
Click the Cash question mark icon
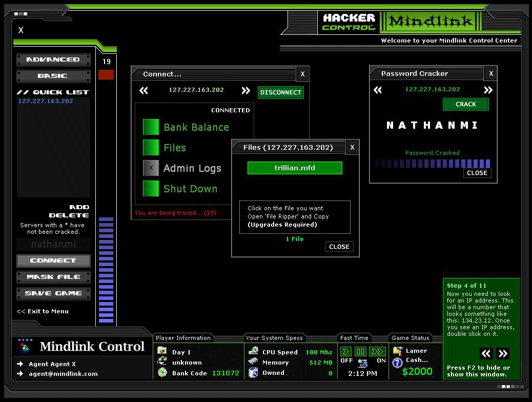click(x=397, y=363)
